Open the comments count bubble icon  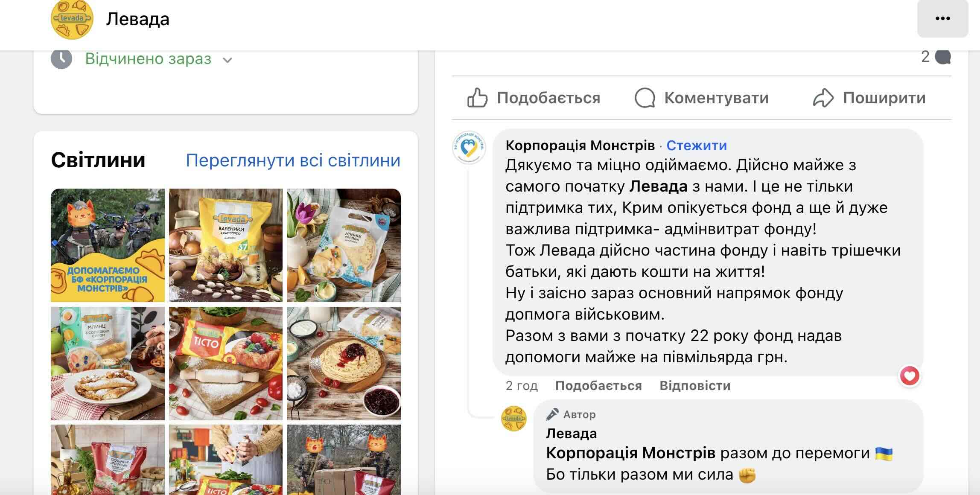tap(942, 57)
